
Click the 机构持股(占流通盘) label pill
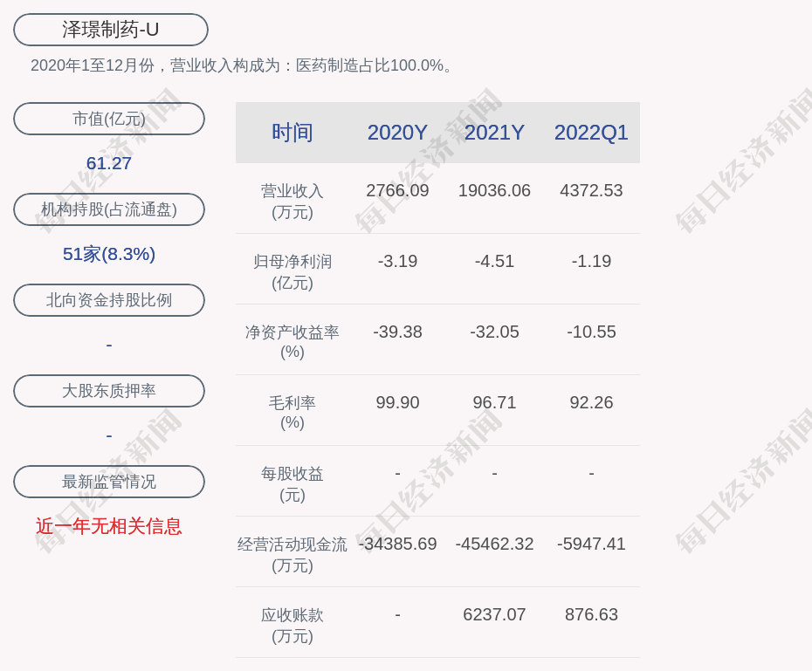coord(109,209)
